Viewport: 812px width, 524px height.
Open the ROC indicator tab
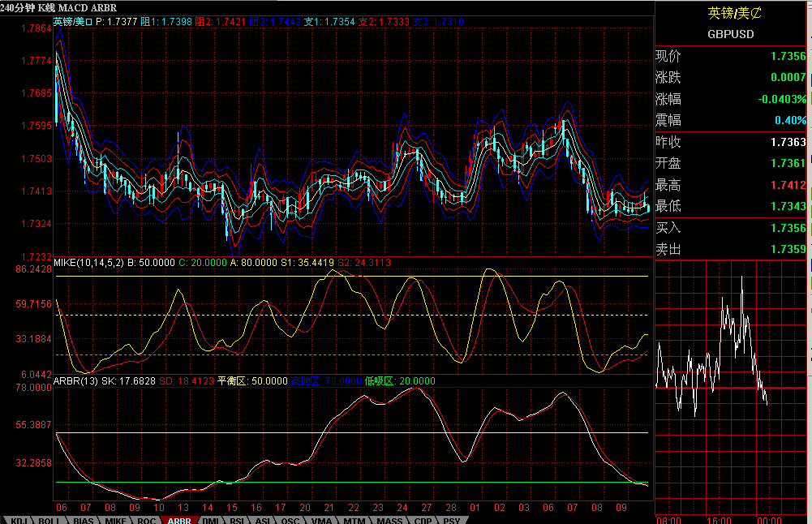(x=147, y=521)
